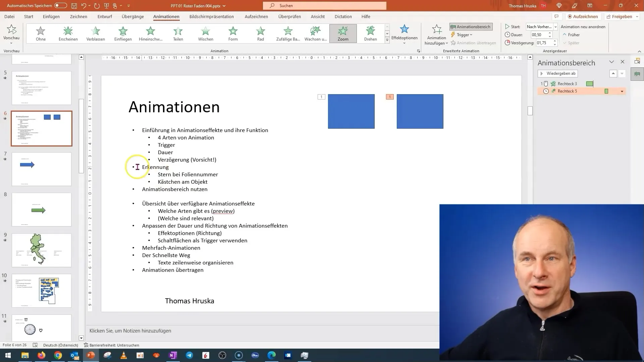Image resolution: width=644 pixels, height=362 pixels.
Task: Click the Vorschau preview button
Action: tap(11, 35)
